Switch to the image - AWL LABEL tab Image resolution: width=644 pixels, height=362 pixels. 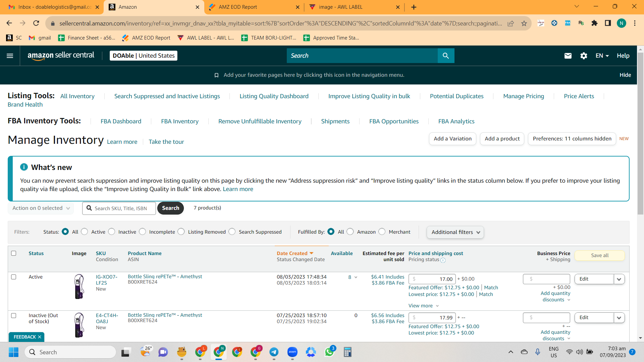354,7
